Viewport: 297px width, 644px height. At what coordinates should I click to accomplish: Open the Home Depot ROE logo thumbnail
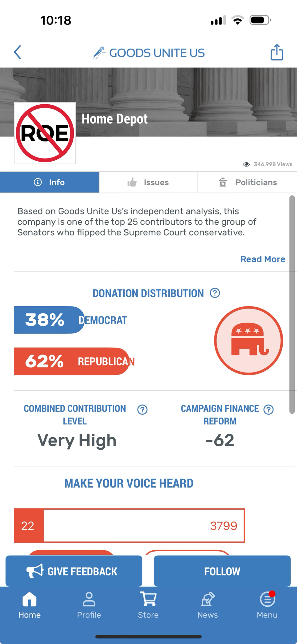click(45, 133)
